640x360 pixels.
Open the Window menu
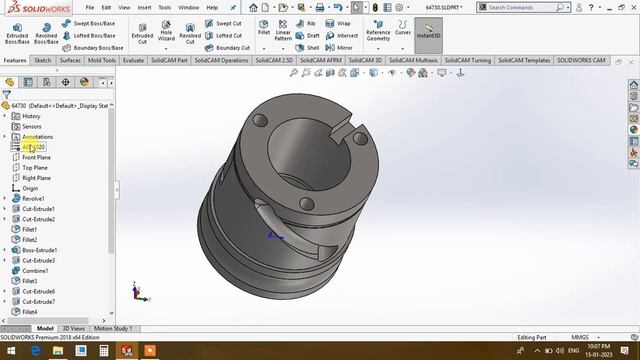[189, 7]
